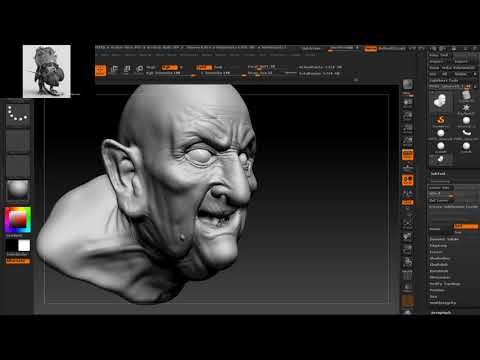Select the cylinder tool thumbnail at top right
The width and height of the screenshot is (480, 360).
[466, 95]
